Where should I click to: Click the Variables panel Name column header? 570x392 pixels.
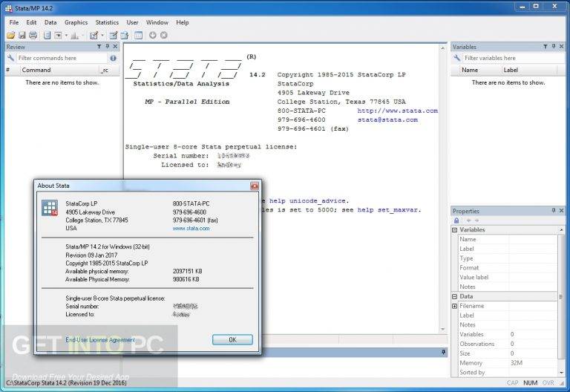coord(476,70)
